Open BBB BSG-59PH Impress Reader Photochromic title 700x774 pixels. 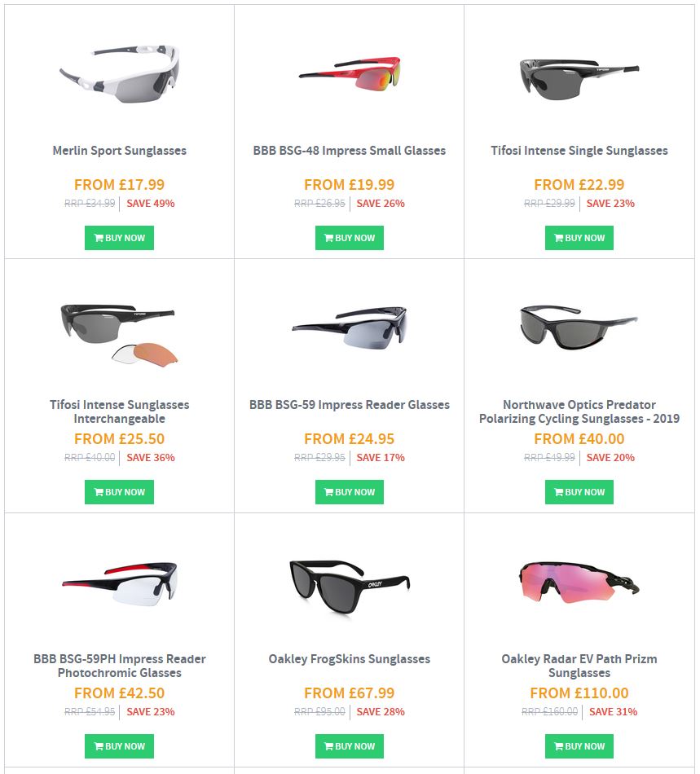tap(120, 666)
